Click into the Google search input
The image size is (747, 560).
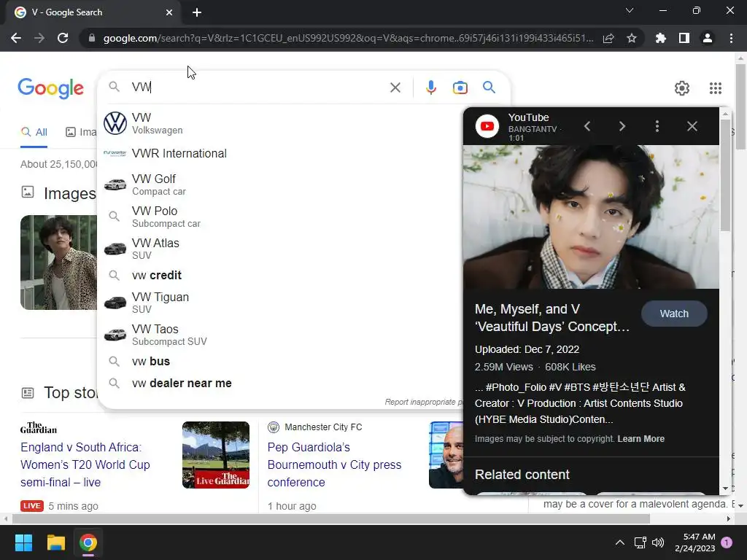pyautogui.click(x=258, y=87)
